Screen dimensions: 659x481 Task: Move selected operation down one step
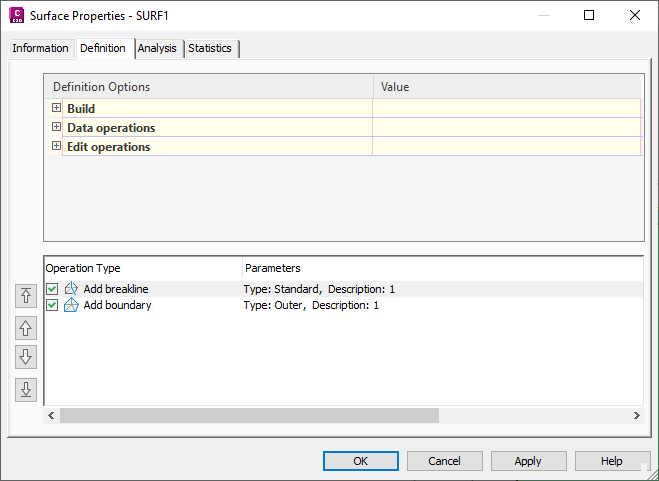tap(26, 357)
